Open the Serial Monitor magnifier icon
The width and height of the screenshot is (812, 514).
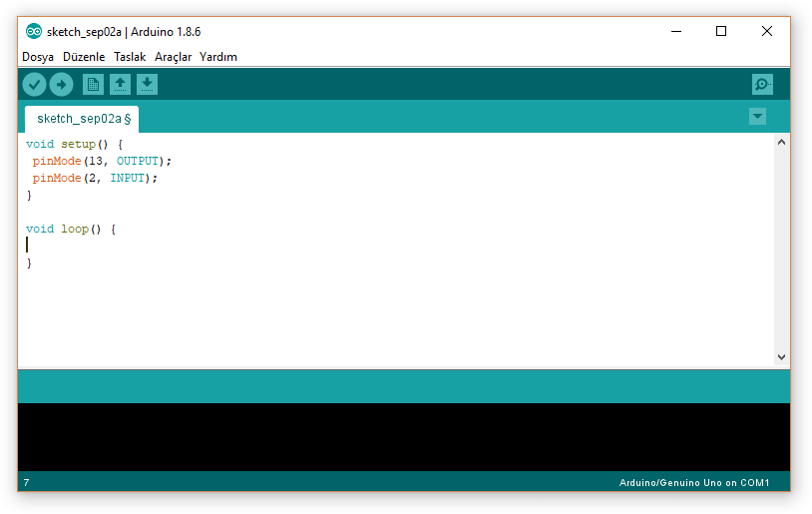pyautogui.click(x=762, y=85)
